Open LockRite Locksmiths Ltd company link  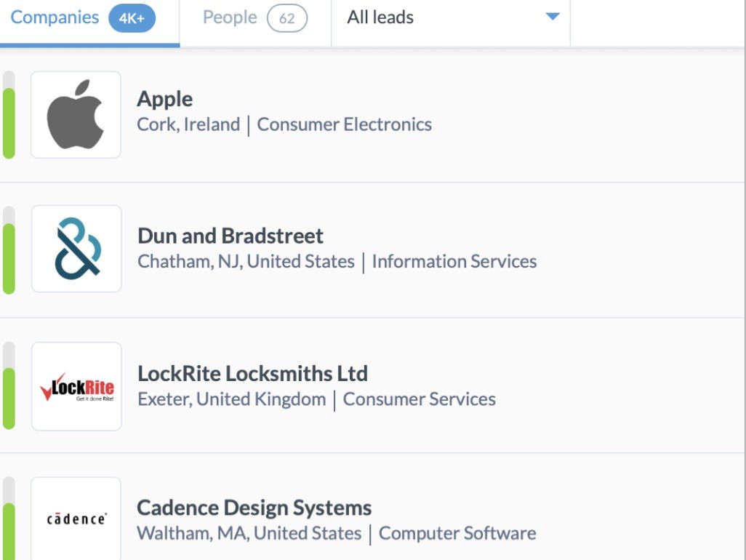(252, 373)
